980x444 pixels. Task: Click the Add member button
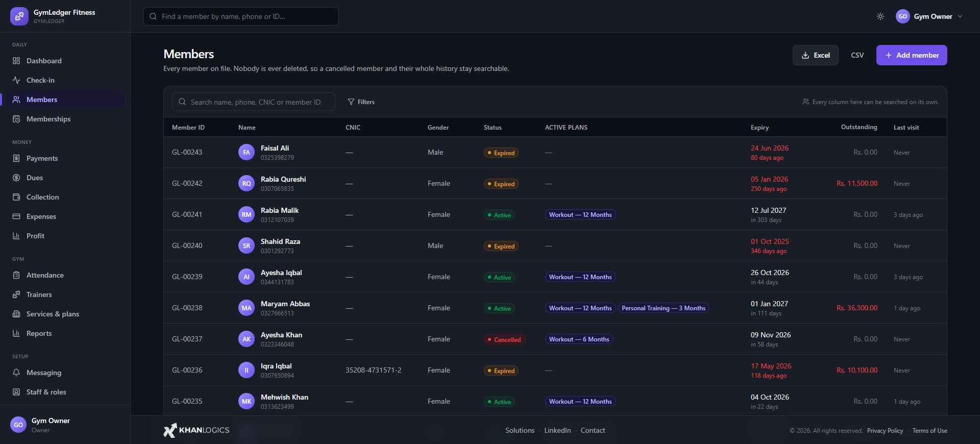click(x=912, y=55)
